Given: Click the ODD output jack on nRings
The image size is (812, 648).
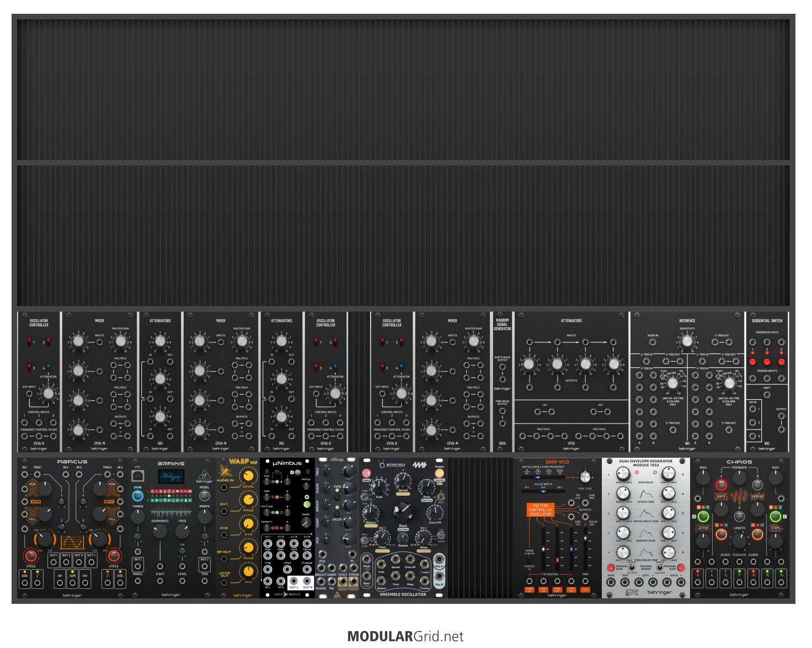Looking at the screenshot, I should click(342, 582).
